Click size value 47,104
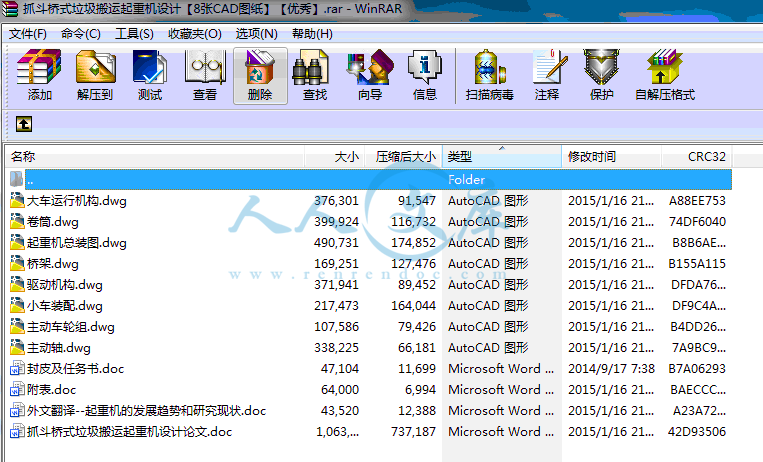 (340, 368)
